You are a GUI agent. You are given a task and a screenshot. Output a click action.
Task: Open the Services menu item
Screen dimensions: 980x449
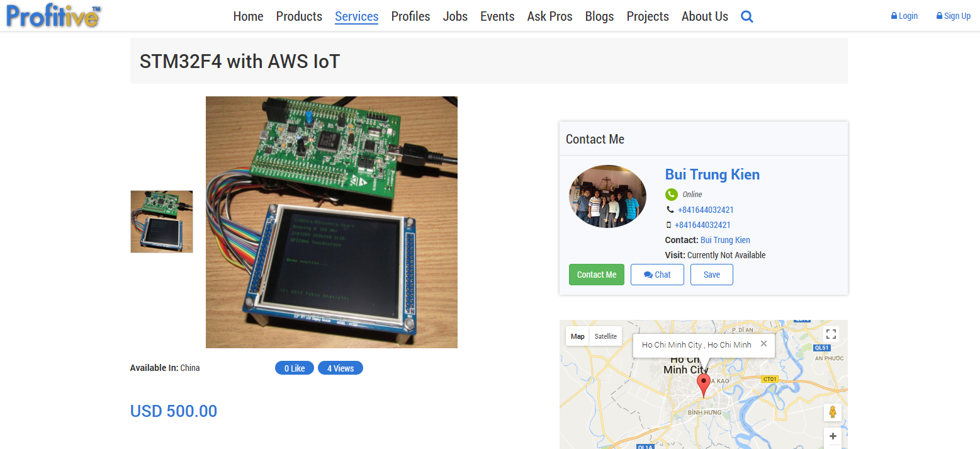[356, 16]
